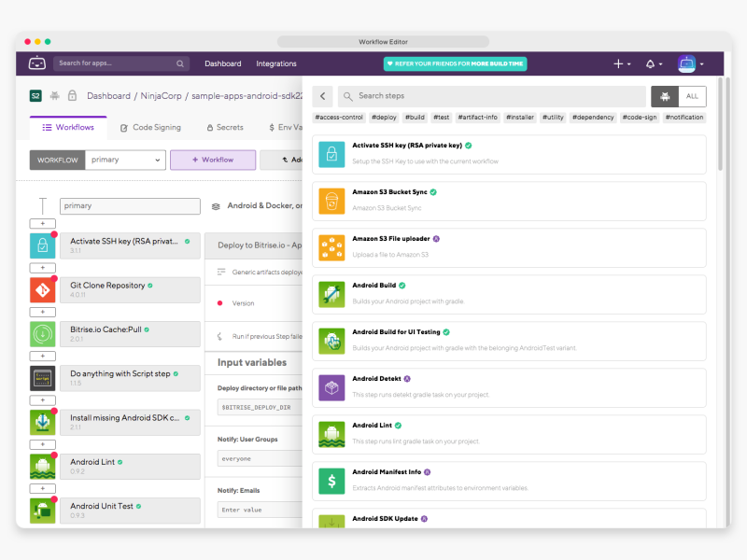Click the + Workflow button
The image size is (747, 560).
coord(213,160)
